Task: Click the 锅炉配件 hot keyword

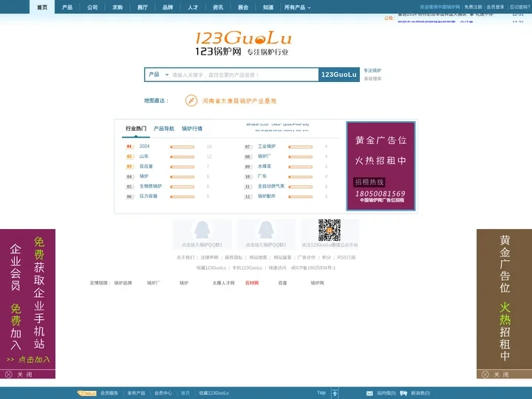Action: [x=267, y=196]
